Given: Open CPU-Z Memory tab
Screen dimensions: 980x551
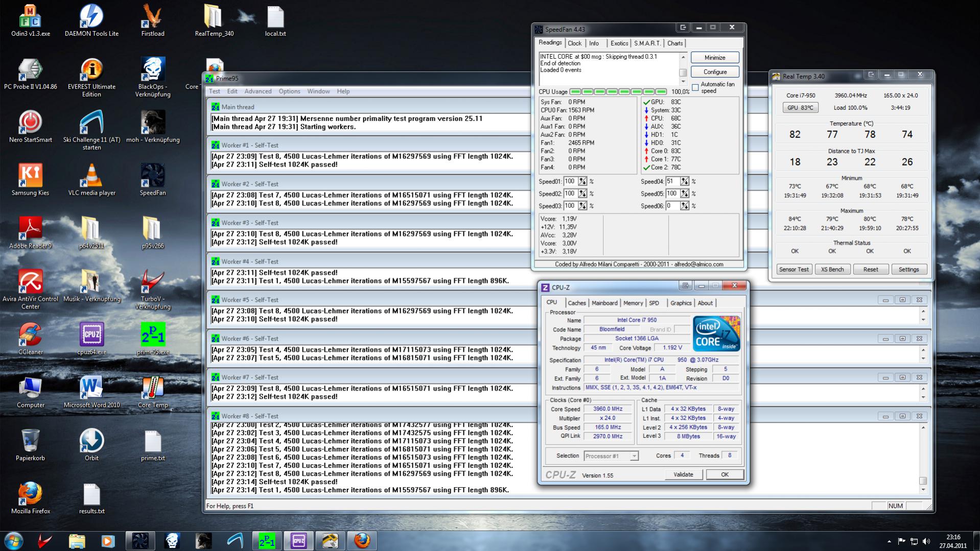Looking at the screenshot, I should [x=633, y=303].
